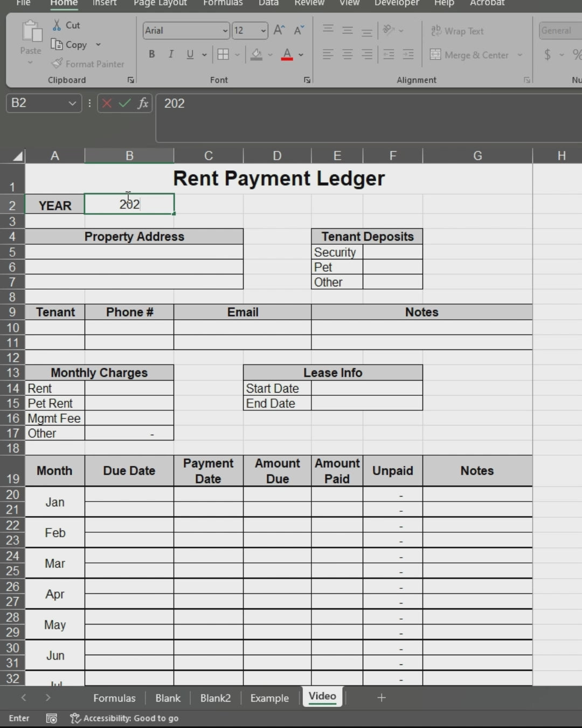Increase indent icon
582x728 pixels.
tap(408, 54)
